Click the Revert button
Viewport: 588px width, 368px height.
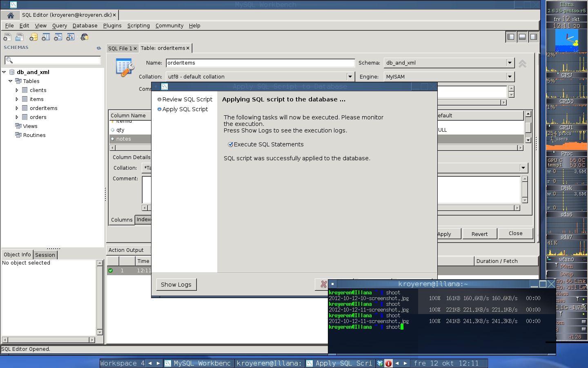pos(479,234)
